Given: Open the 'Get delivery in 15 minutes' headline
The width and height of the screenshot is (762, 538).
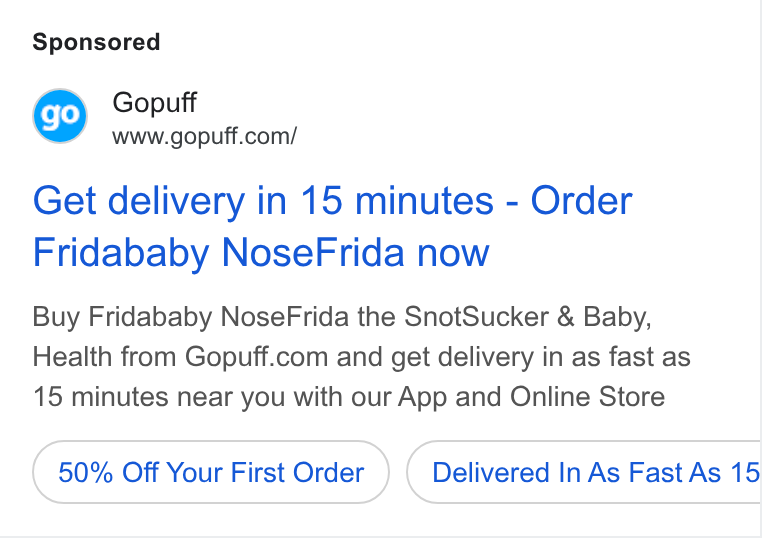Looking at the screenshot, I should (x=332, y=226).
